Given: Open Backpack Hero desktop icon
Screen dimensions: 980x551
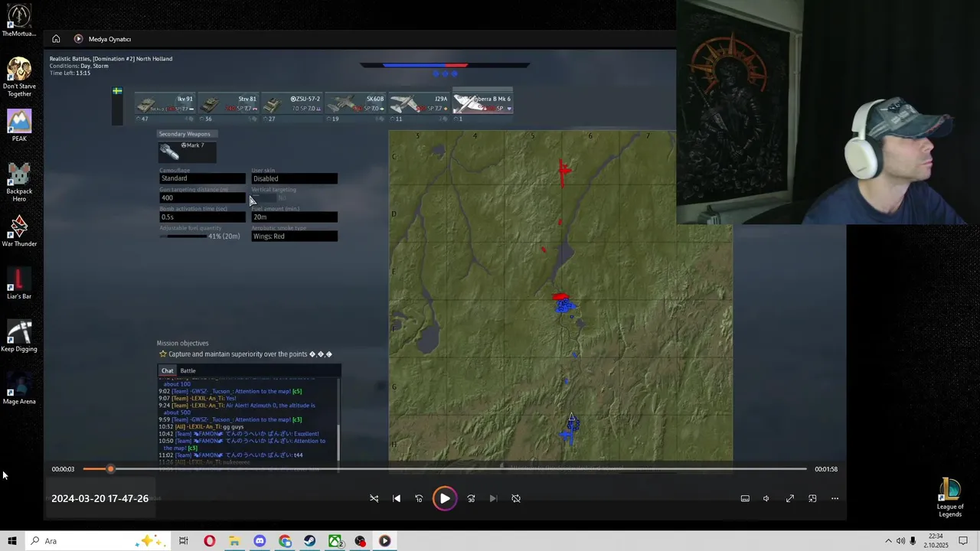Looking at the screenshot, I should (19, 182).
